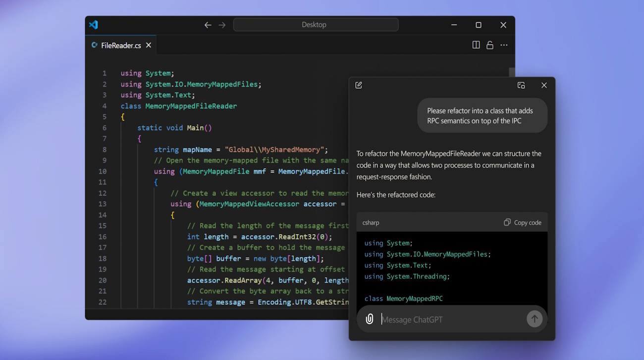Click 'int length = accessor.ReadInt32(0);' line
The width and height of the screenshot is (644, 360).
[x=260, y=237]
